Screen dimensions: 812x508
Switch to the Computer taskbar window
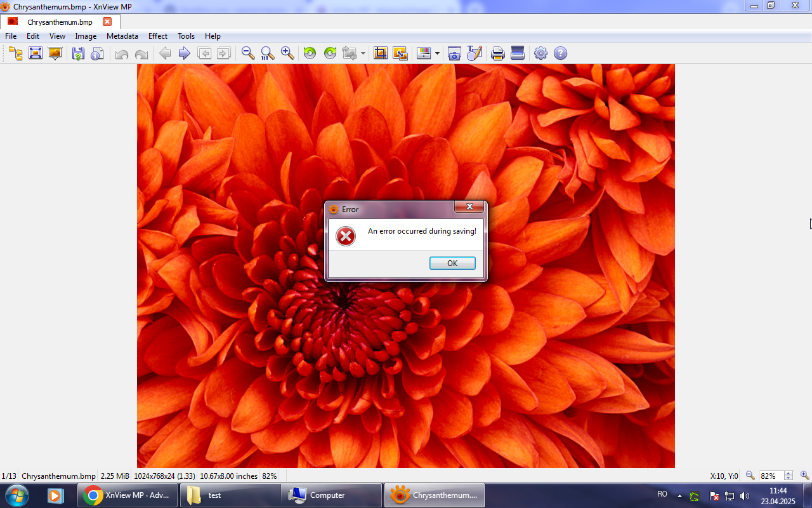tap(332, 495)
